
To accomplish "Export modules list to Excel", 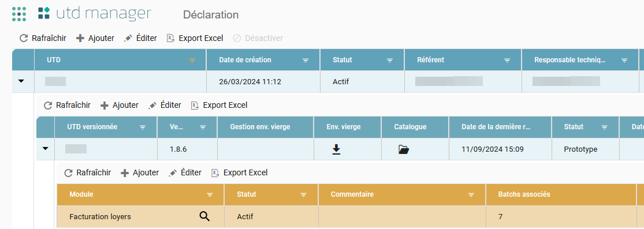I will [x=240, y=173].
